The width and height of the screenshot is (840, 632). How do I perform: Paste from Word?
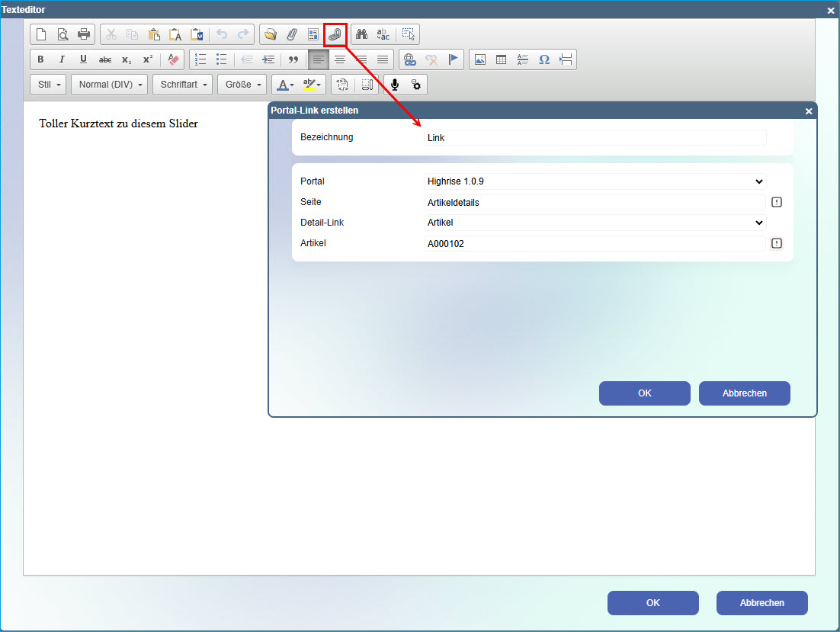[x=197, y=34]
